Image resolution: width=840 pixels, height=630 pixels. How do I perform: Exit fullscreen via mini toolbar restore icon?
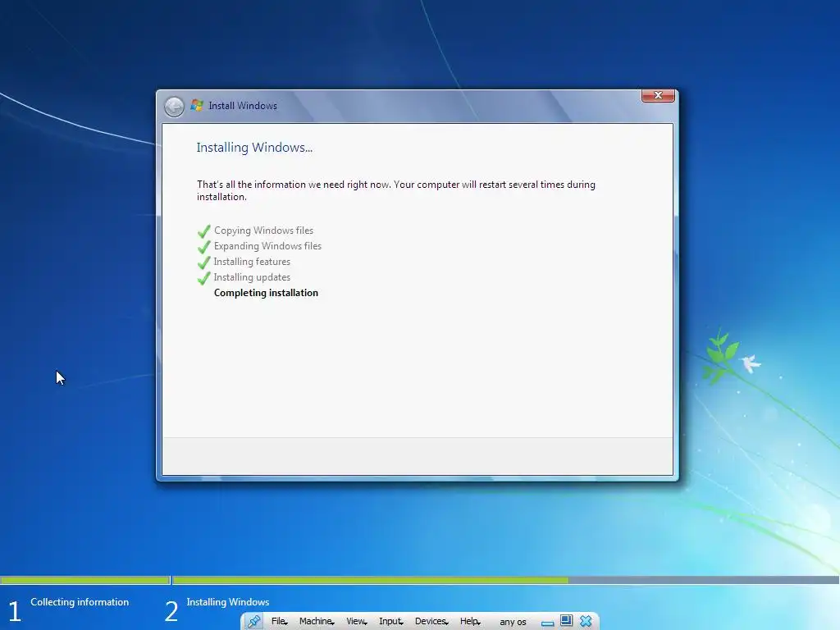pos(566,621)
